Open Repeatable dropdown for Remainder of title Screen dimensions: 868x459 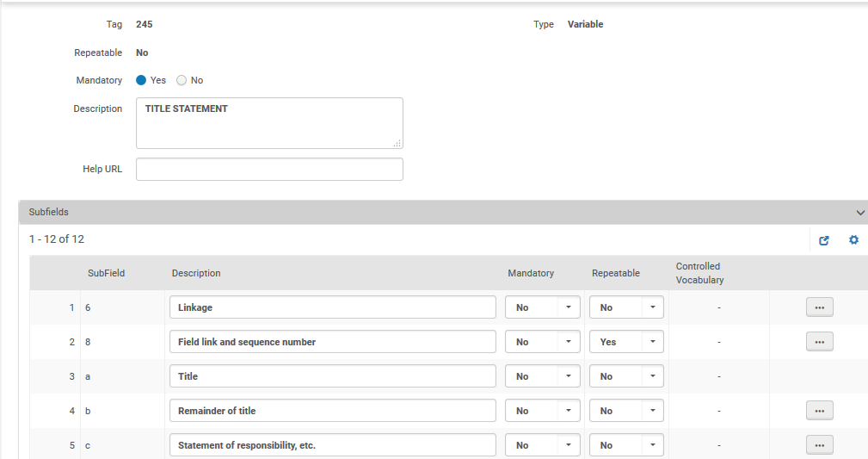pos(626,411)
